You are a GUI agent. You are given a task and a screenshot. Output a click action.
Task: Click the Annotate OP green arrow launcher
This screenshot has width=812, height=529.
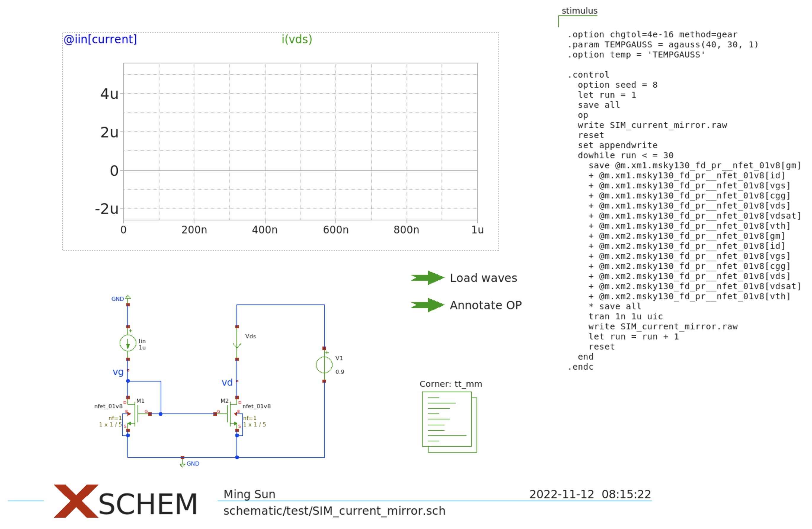pos(428,305)
